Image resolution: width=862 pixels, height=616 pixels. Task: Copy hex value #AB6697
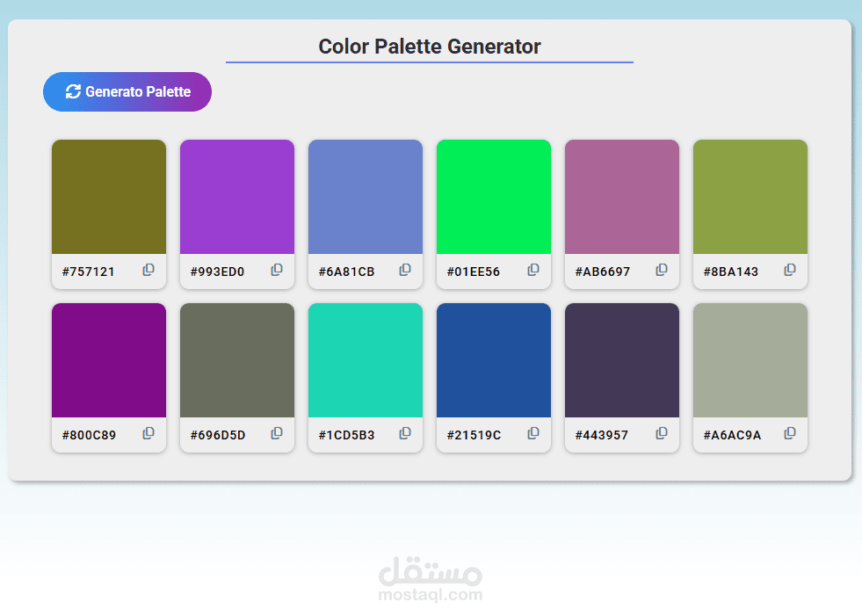coord(662,270)
